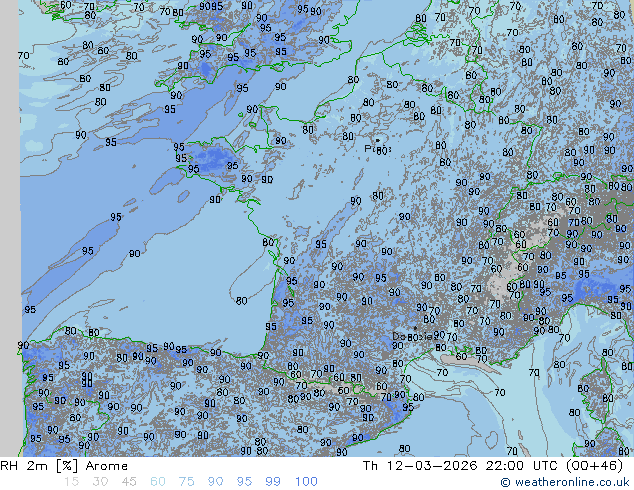Click the RH 2m parameter label
Screen dimensions: 634x490
pos(22,466)
